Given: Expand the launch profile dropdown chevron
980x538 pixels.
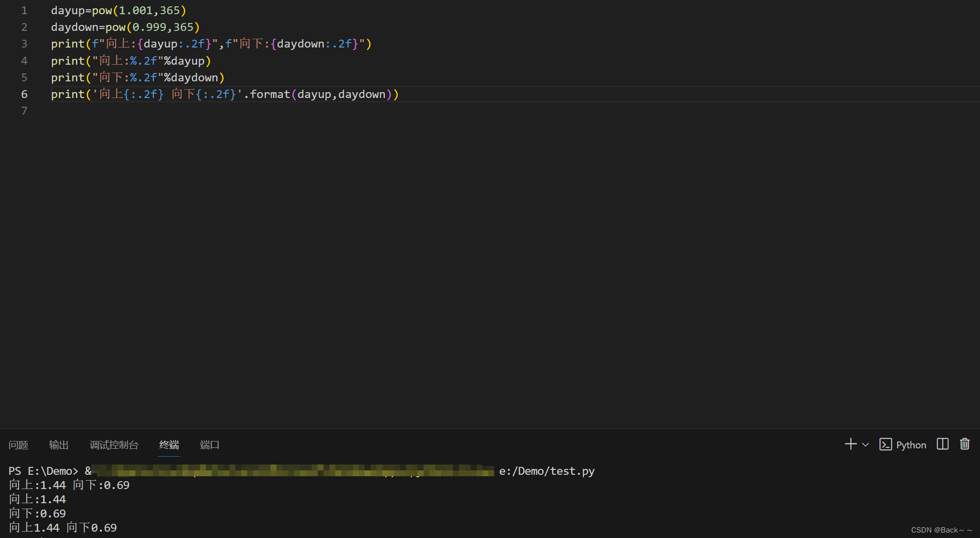Looking at the screenshot, I should 866,445.
